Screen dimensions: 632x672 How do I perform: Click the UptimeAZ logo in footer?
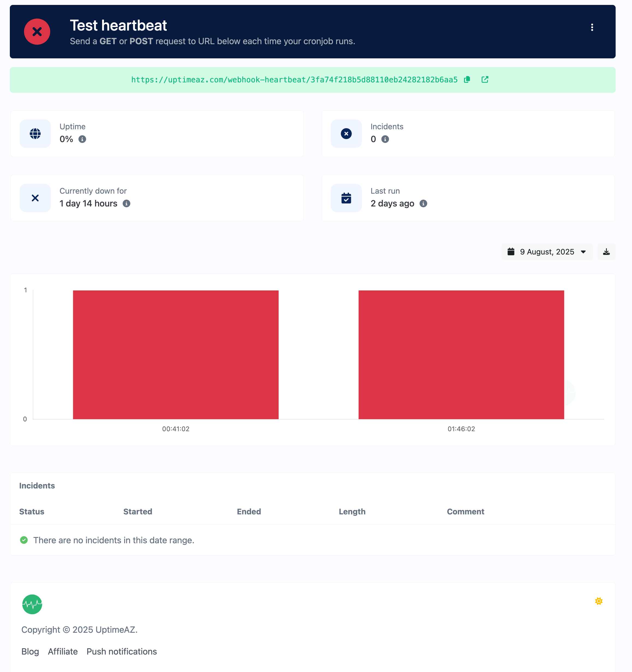[32, 604]
